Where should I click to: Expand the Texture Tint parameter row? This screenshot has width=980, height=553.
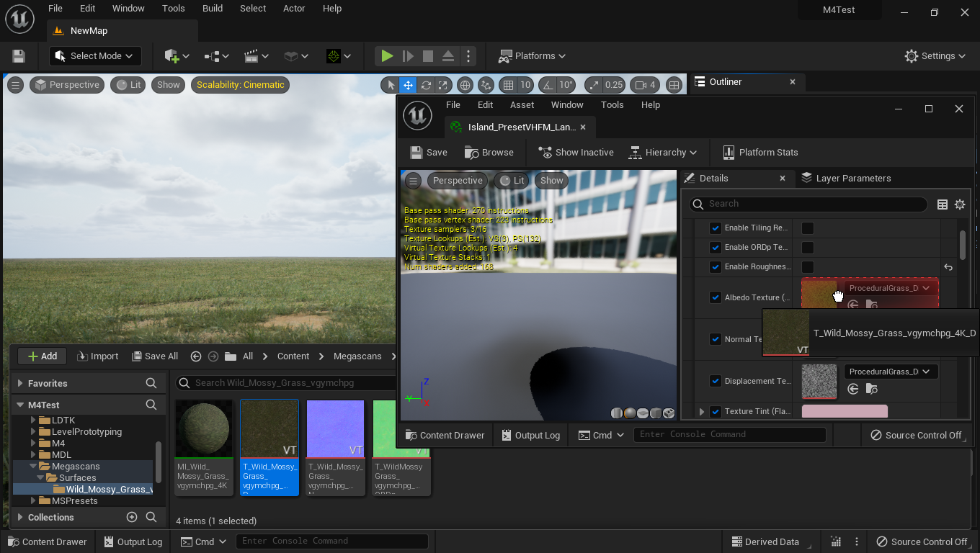pos(702,412)
